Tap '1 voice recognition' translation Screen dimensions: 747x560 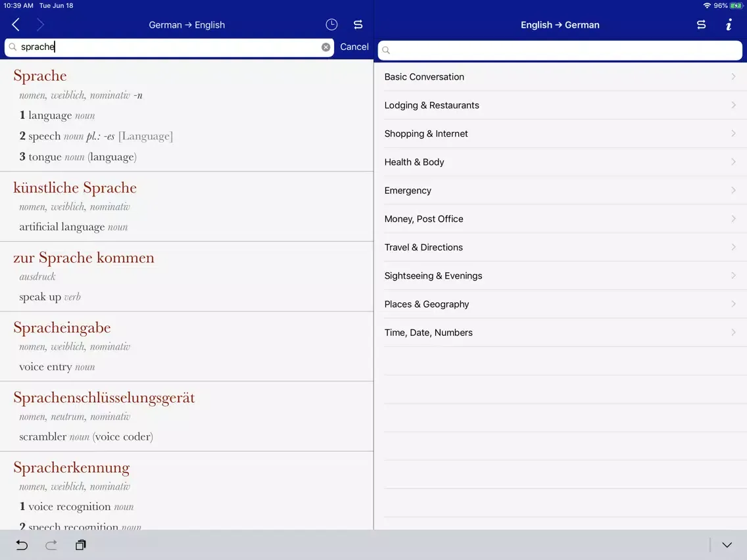tap(76, 507)
